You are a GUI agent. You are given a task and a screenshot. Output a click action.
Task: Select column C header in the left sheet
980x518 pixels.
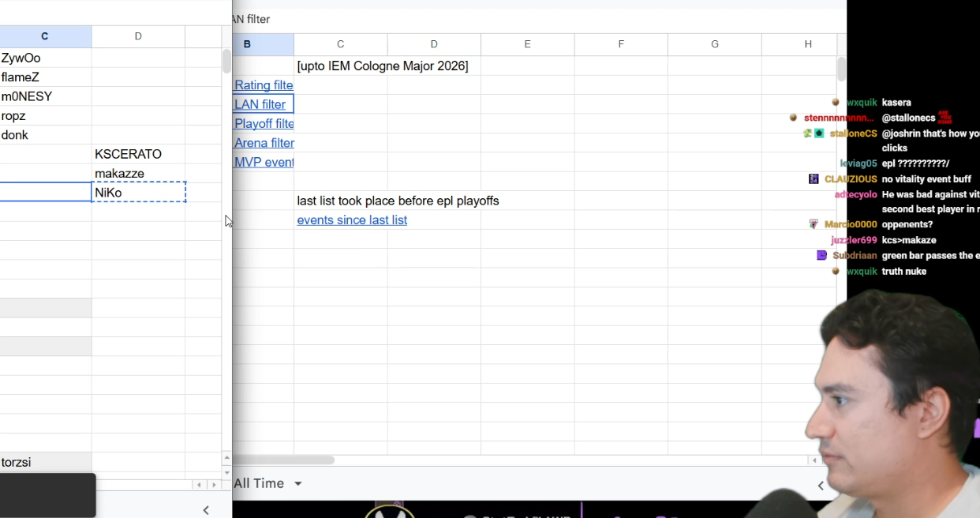45,36
